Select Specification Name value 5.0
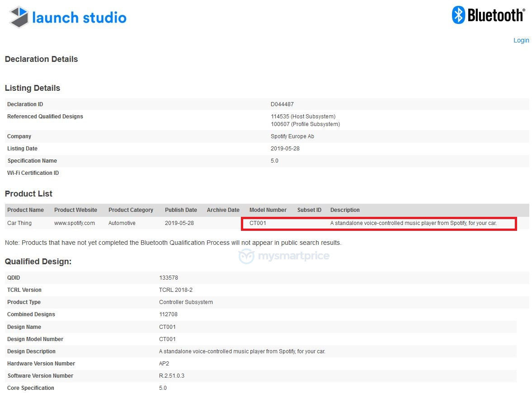The image size is (532, 393). pos(274,161)
